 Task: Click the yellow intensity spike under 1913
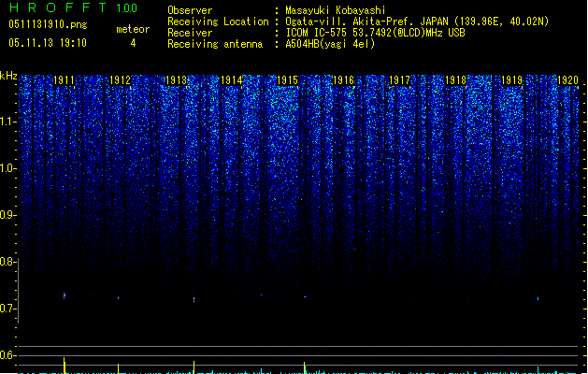click(x=194, y=367)
